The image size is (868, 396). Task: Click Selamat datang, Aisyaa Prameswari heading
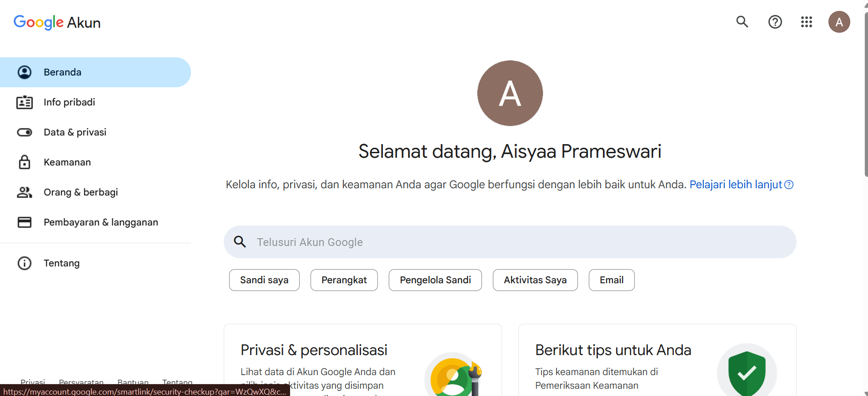click(x=510, y=151)
